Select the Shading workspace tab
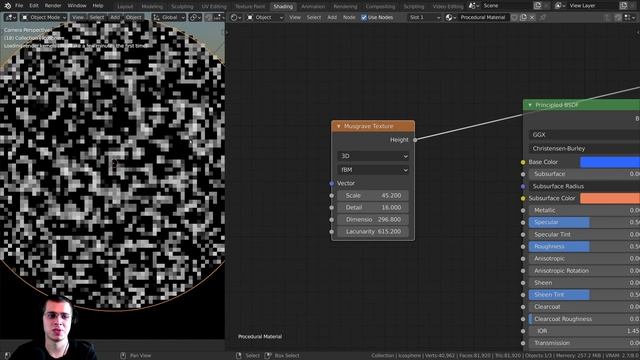 283,7
